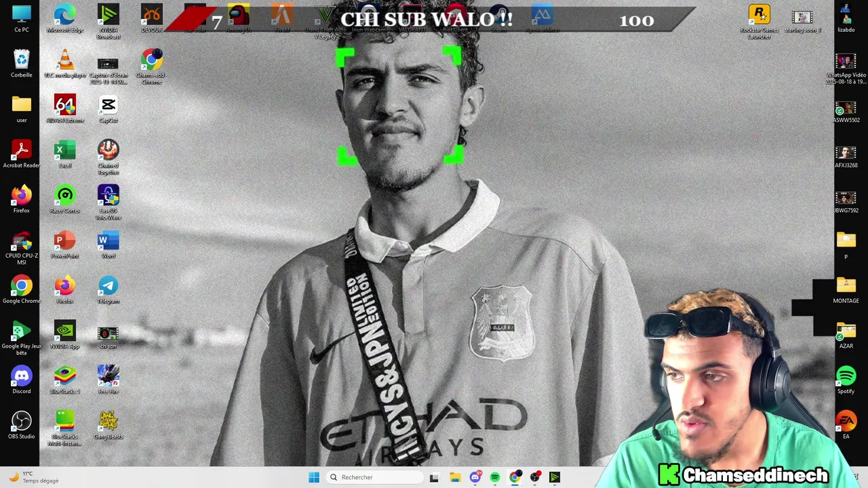Open the Excel desktop shortcut
This screenshot has height=488, width=868.
click(x=65, y=155)
